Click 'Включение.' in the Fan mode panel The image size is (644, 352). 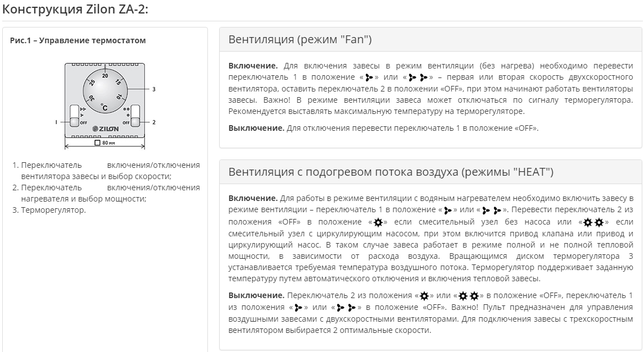point(253,66)
